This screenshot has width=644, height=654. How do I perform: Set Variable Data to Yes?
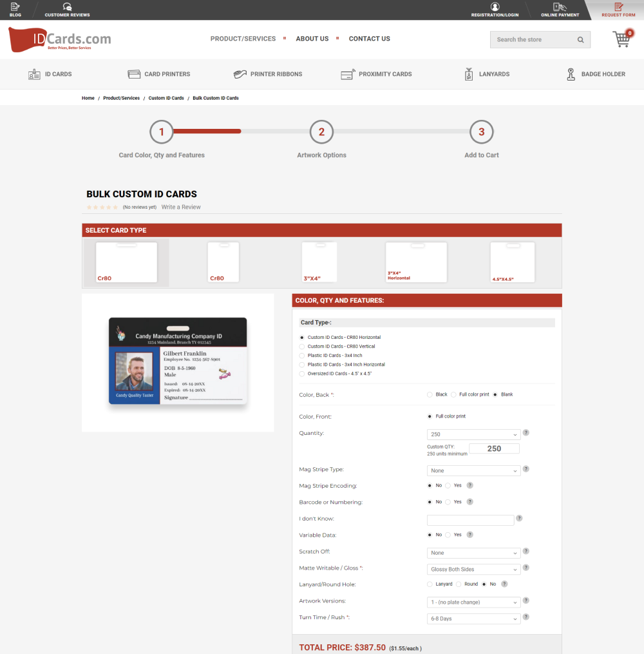click(448, 535)
